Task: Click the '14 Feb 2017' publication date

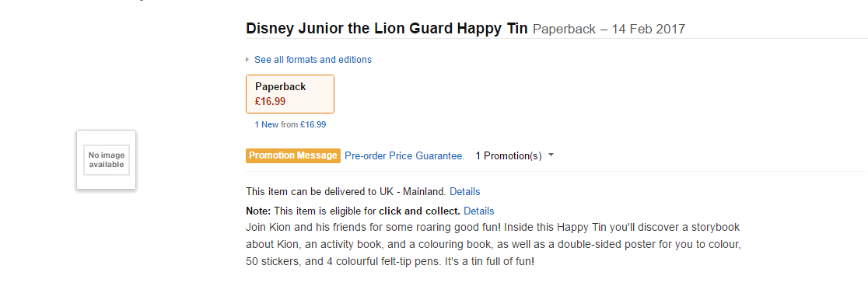Action: tap(648, 30)
